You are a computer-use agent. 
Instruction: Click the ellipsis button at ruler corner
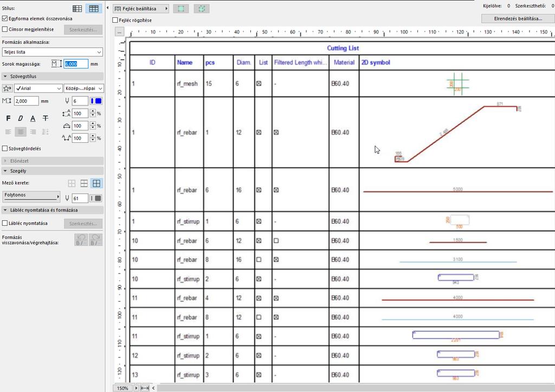[x=120, y=32]
